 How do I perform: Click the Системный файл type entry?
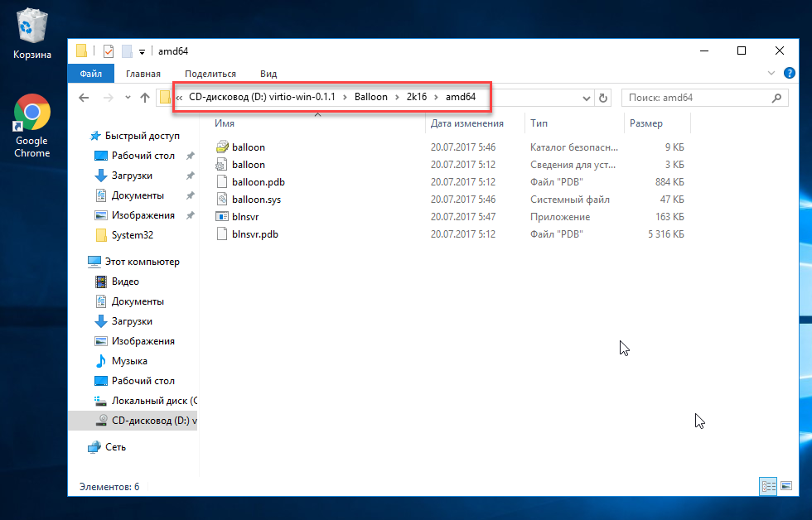[x=570, y=200]
